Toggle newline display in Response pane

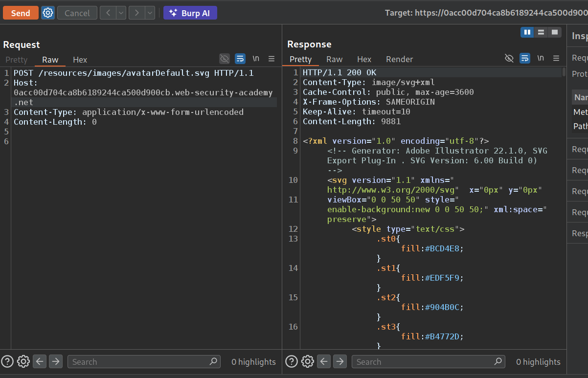(541, 59)
